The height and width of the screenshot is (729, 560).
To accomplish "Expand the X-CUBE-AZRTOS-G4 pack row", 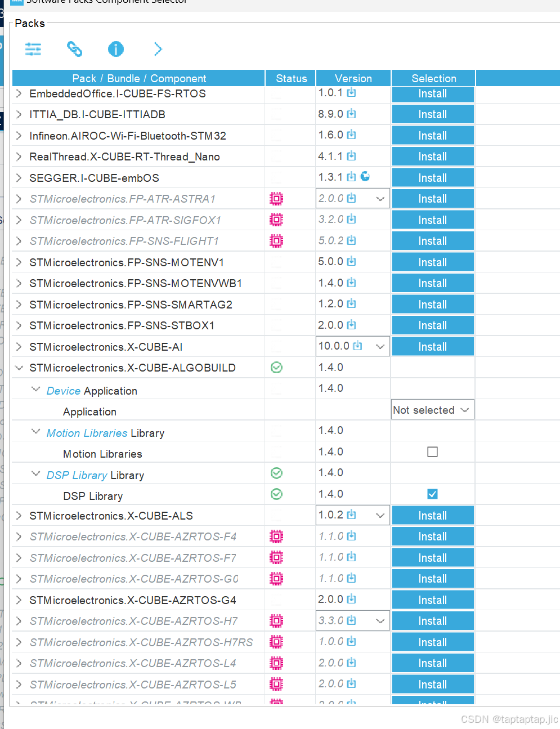I will pyautogui.click(x=19, y=600).
